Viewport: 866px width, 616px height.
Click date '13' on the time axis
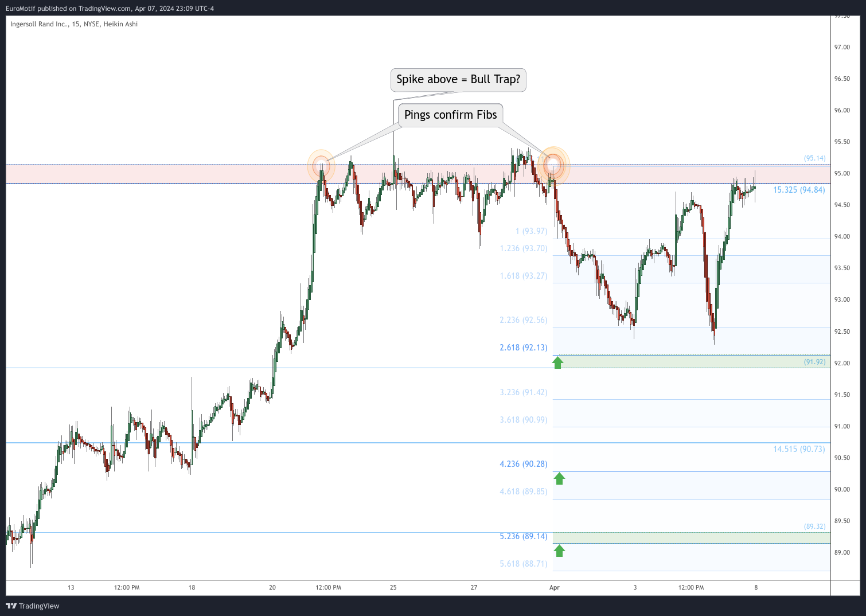[x=71, y=587]
